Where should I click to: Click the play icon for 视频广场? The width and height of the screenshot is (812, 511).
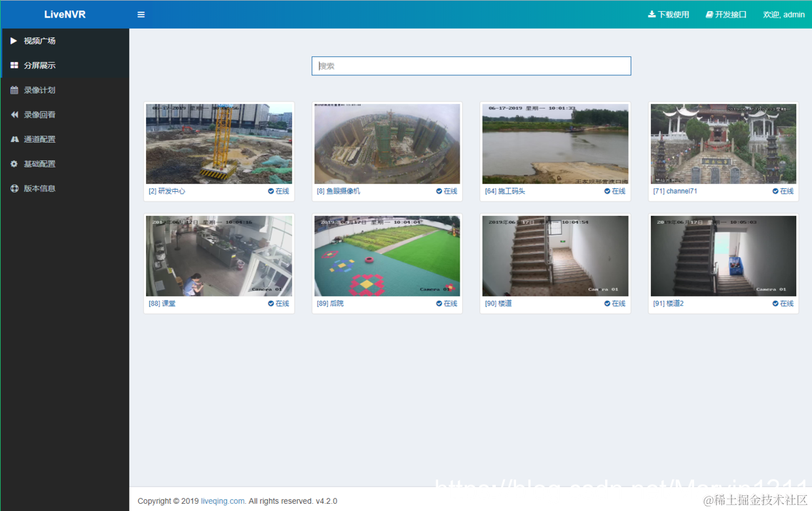tap(14, 41)
